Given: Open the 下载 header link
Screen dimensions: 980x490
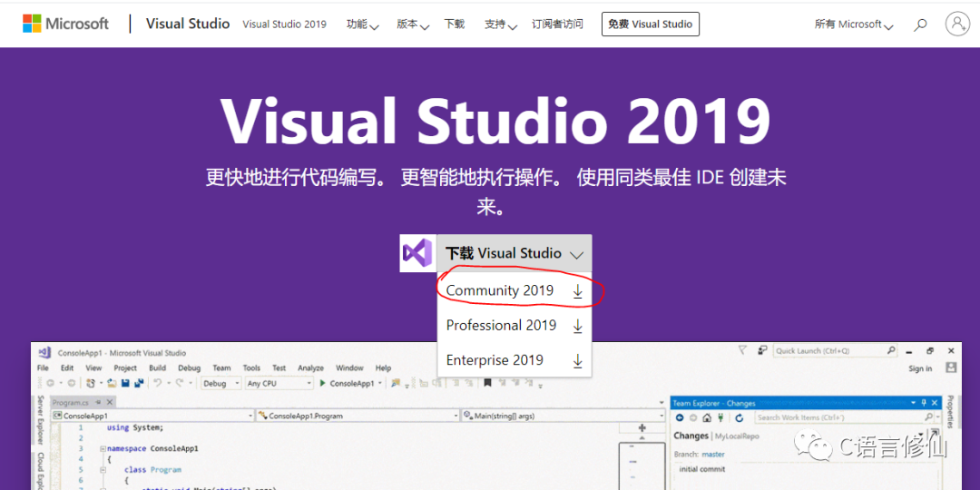Looking at the screenshot, I should tap(455, 24).
